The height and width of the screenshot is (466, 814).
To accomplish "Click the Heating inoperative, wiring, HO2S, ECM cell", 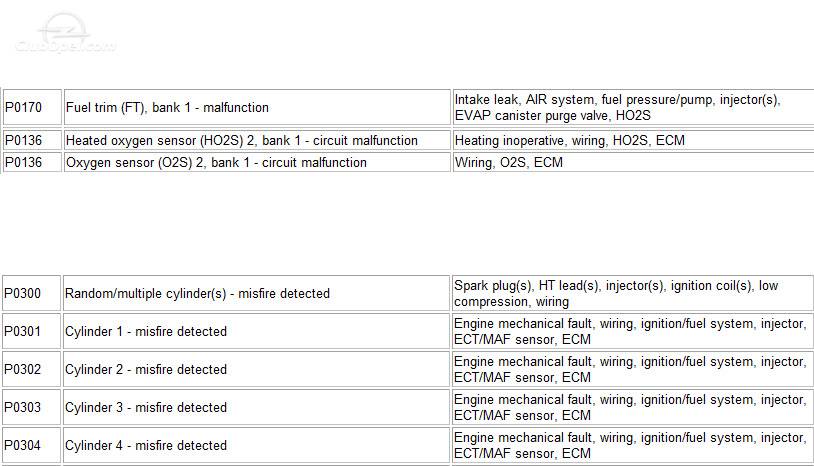I will click(633, 140).
